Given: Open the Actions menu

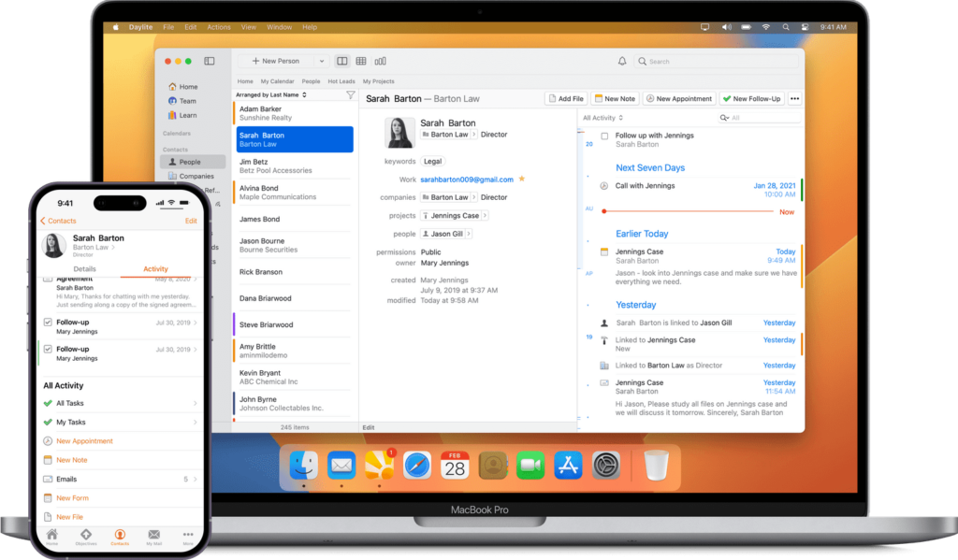Looking at the screenshot, I should click(x=219, y=27).
